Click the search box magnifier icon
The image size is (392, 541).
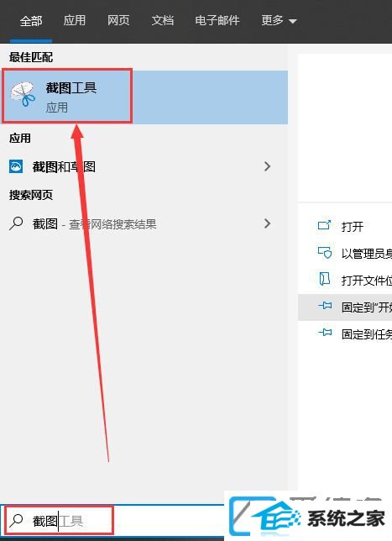(x=16, y=521)
